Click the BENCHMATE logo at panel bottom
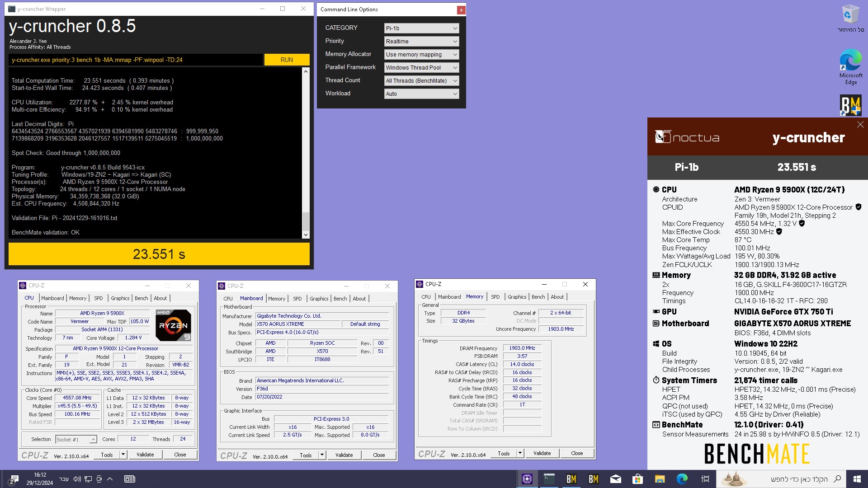Screen dimensions: 868x488 click(757, 454)
